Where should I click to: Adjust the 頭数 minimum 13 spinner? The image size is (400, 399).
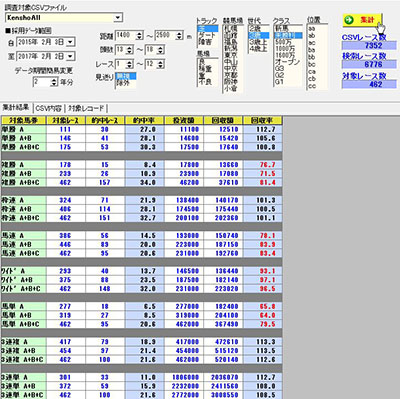(130, 50)
